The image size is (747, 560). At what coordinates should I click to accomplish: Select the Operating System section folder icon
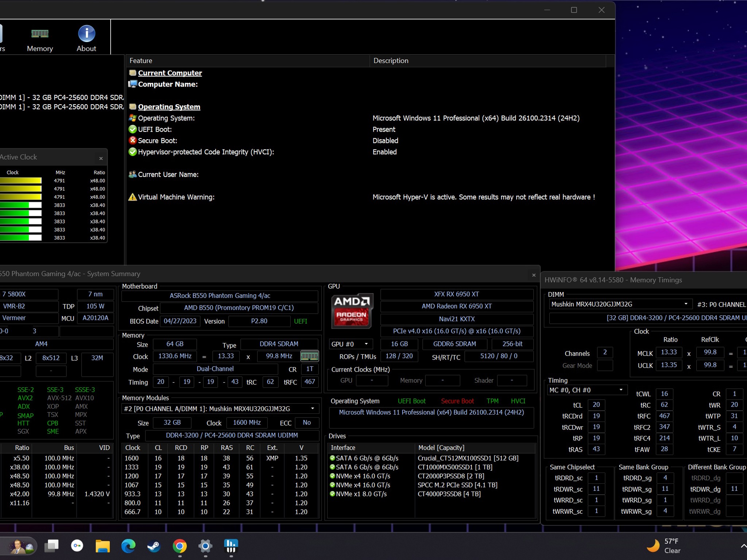coord(133,107)
